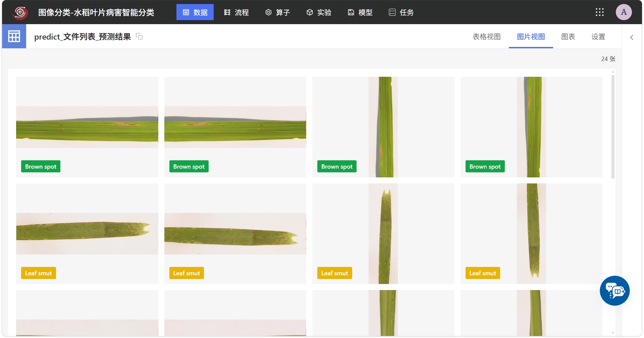Click the copy icon beside the dataset name
Screen dimensions: 644x338
(139, 36)
